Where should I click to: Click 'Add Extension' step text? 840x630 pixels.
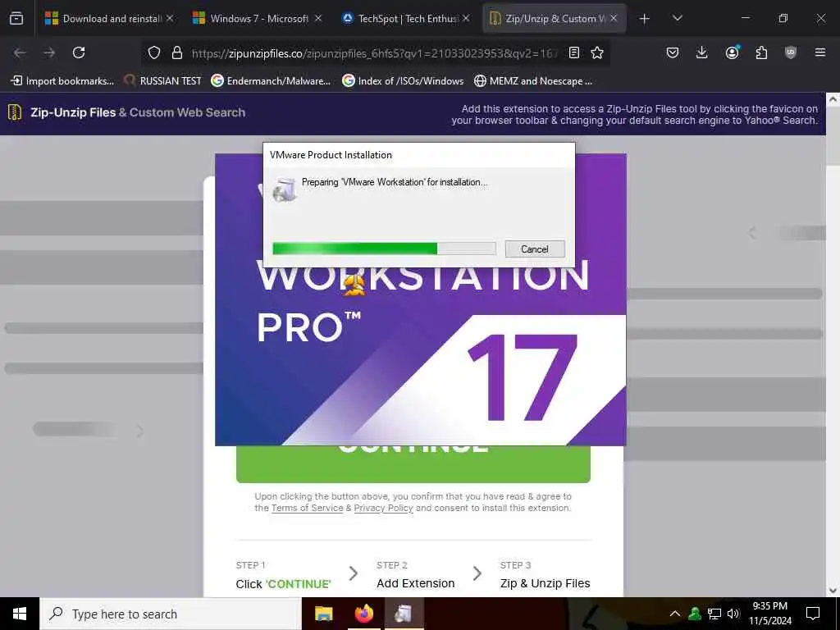pyautogui.click(x=415, y=583)
